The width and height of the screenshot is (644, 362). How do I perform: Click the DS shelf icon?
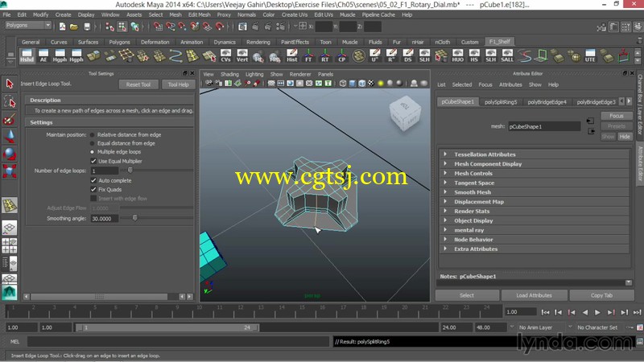coord(408,56)
